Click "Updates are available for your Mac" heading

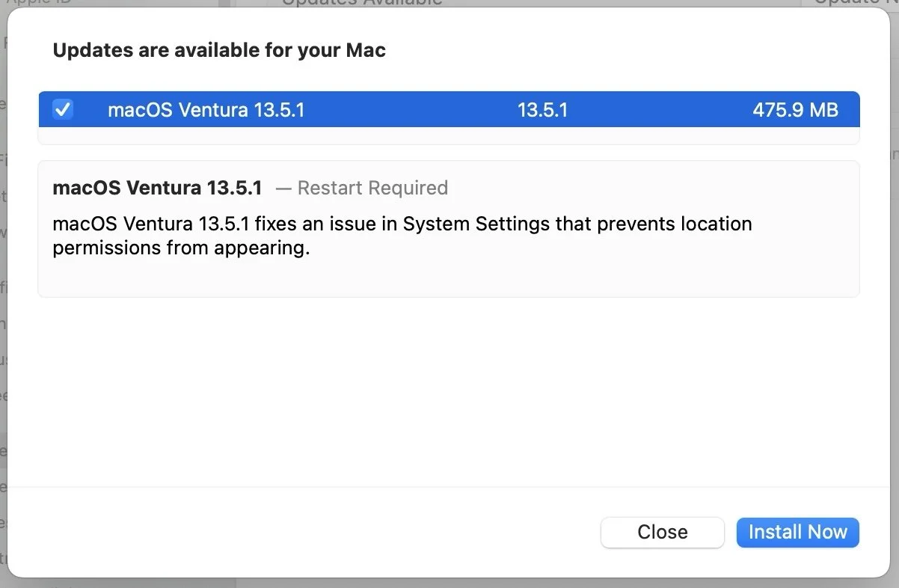pos(219,51)
